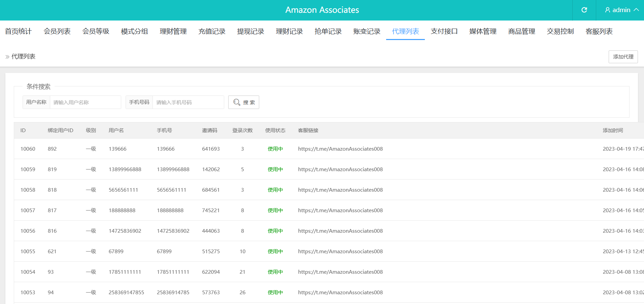Screen dimensions: 644x304
Task: Click the breadcrumb double-arrow icon
Action: tap(7, 57)
